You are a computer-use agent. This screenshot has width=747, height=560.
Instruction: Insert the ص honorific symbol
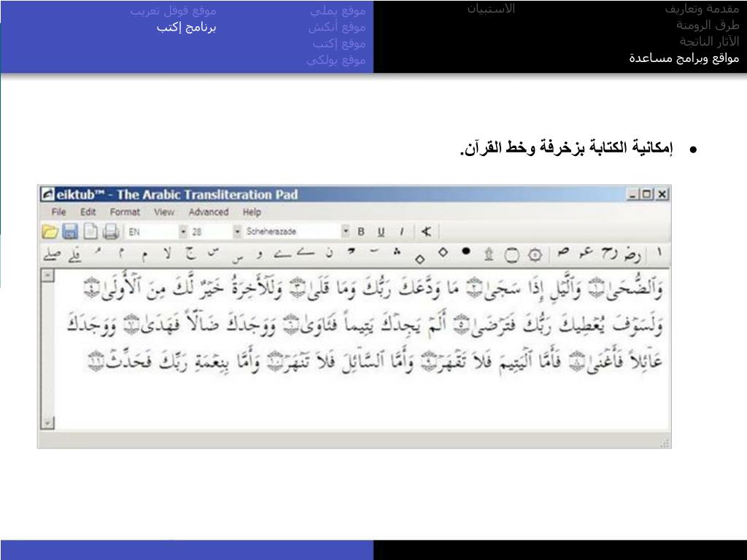pyautogui.click(x=563, y=252)
